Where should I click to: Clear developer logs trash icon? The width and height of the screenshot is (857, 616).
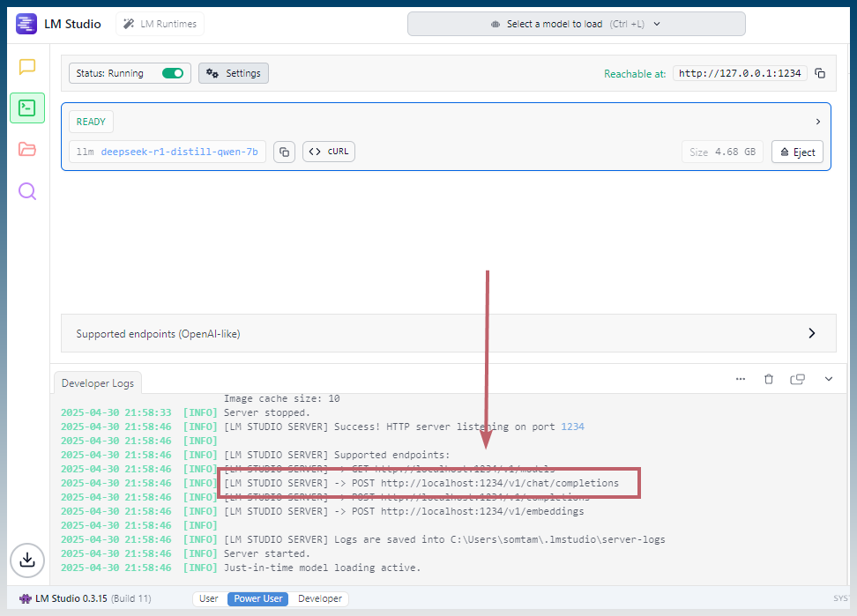tap(769, 379)
